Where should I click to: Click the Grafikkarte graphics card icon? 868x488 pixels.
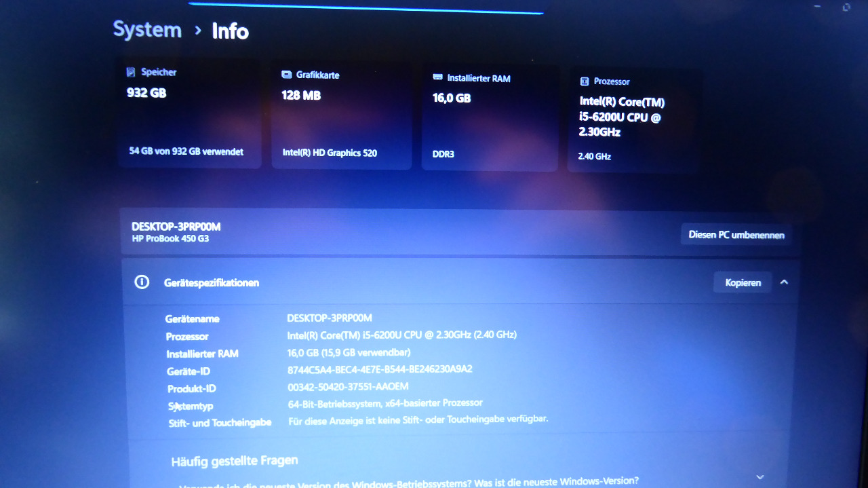tap(287, 75)
